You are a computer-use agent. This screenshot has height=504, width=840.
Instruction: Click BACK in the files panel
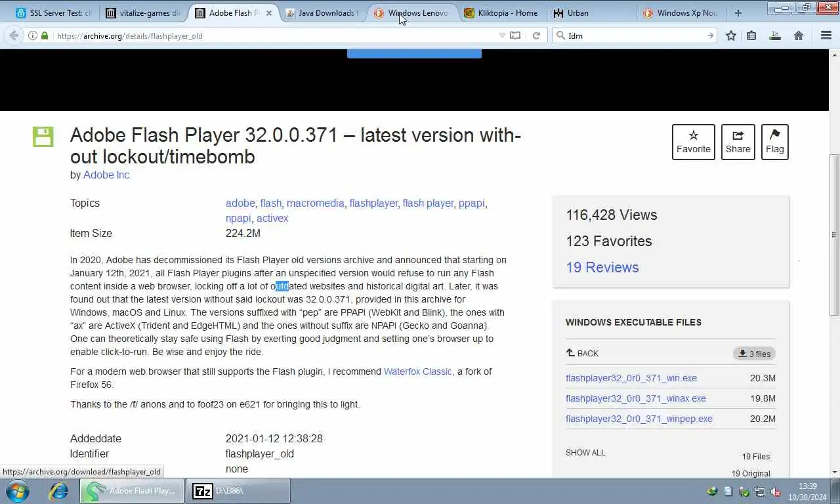582,353
